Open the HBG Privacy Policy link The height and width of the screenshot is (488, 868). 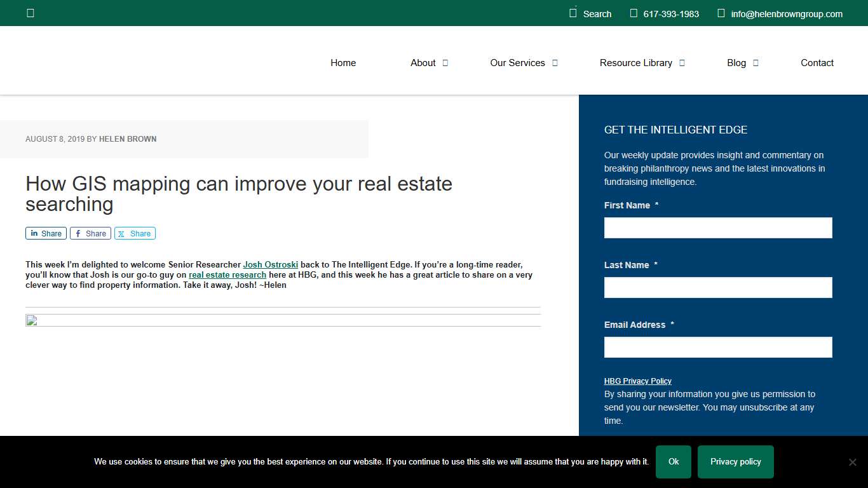coord(637,381)
